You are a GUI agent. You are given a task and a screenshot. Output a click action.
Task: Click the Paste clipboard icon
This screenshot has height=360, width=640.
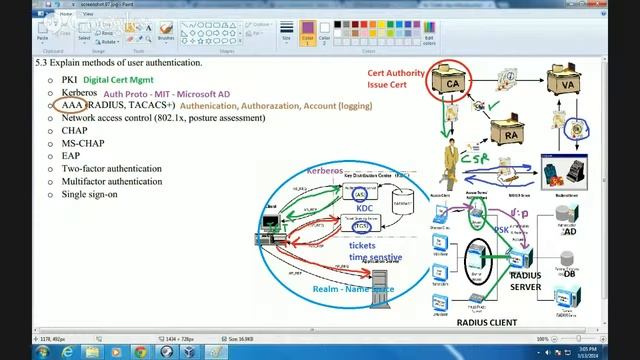(x=42, y=28)
